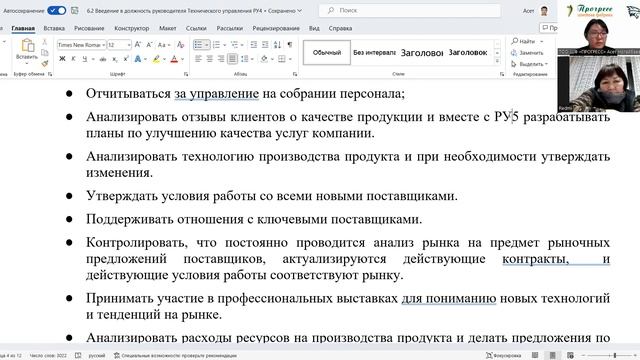Image resolution: width=640 pixels, height=360 pixels.
Task: Toggle Underline (Ч) formatting
Action: tap(85, 59)
